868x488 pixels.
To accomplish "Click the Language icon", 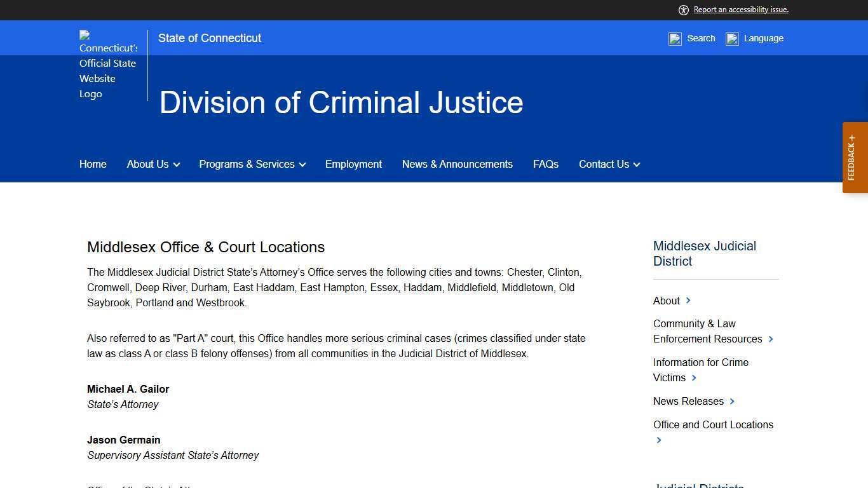I will [x=732, y=38].
